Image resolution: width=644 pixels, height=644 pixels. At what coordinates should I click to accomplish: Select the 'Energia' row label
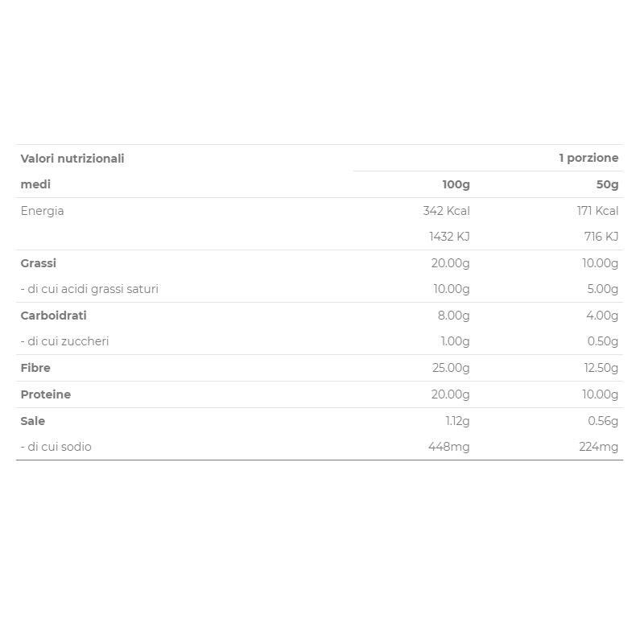pos(42,211)
